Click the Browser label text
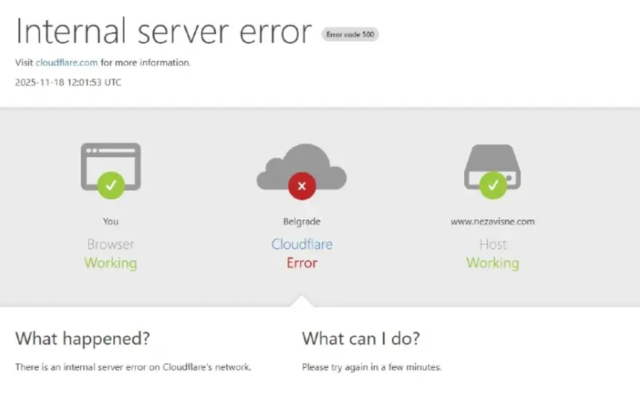Image resolution: width=640 pixels, height=402 pixels. pyautogui.click(x=110, y=244)
